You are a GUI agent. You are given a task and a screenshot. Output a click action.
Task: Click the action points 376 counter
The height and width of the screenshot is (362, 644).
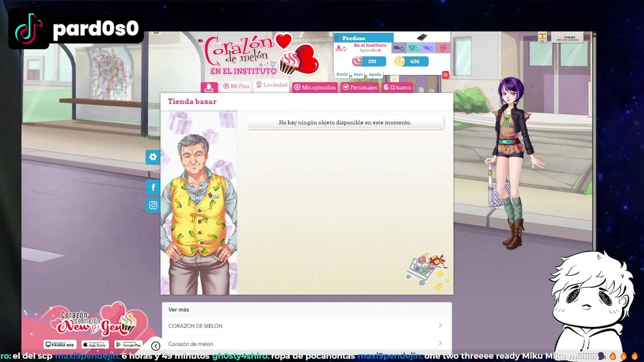369,61
